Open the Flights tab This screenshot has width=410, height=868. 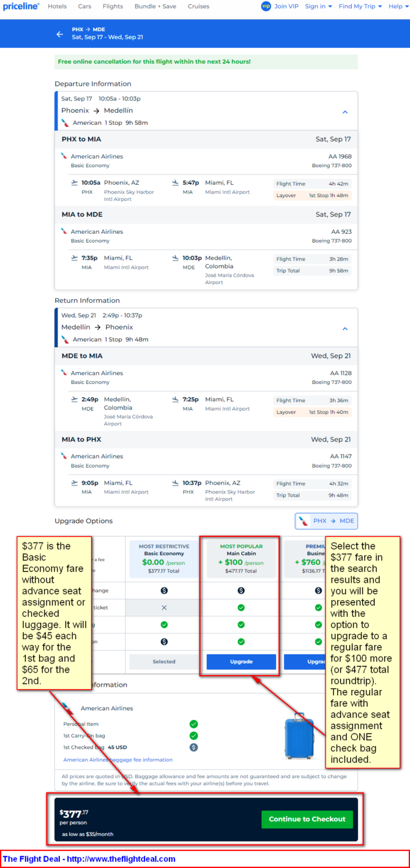(113, 6)
